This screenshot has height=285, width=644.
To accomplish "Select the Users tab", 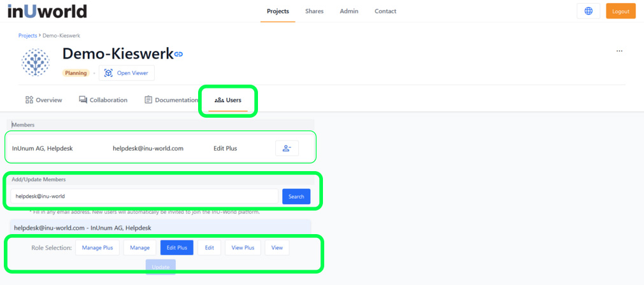I will 228,100.
